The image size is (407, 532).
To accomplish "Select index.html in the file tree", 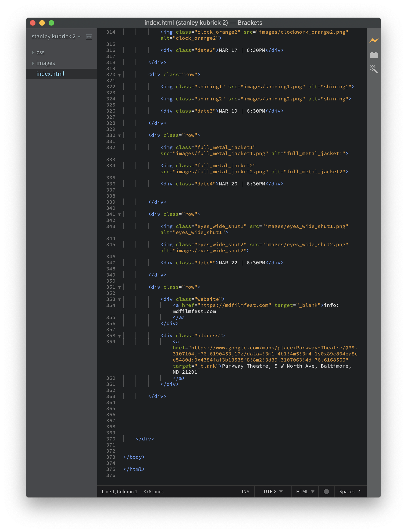I will [x=50, y=74].
